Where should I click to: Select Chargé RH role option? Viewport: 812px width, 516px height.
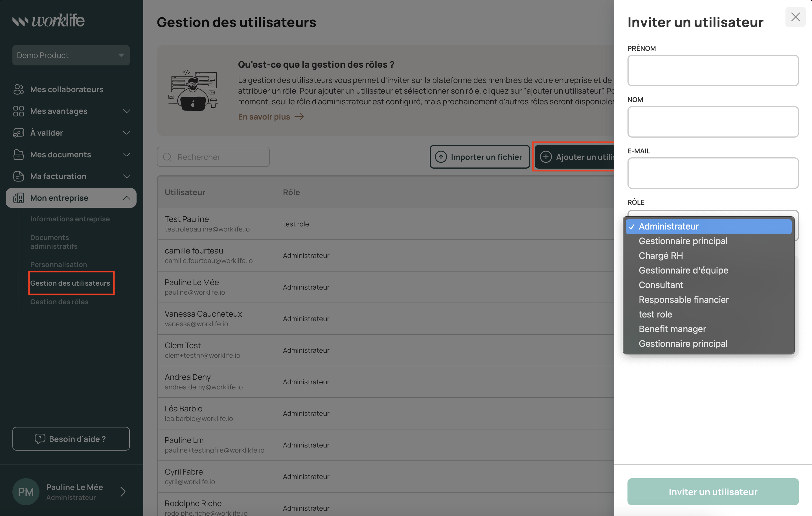click(x=660, y=256)
